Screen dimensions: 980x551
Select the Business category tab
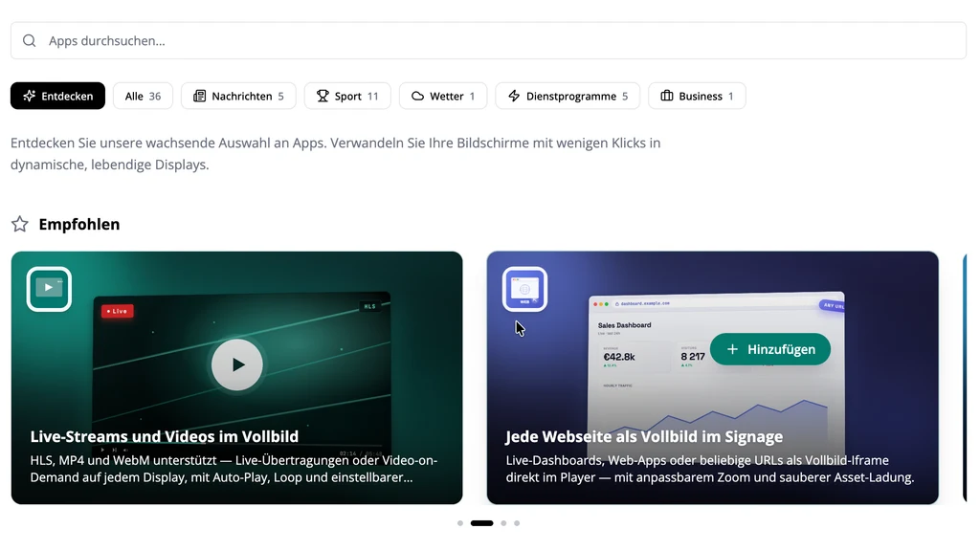point(697,96)
